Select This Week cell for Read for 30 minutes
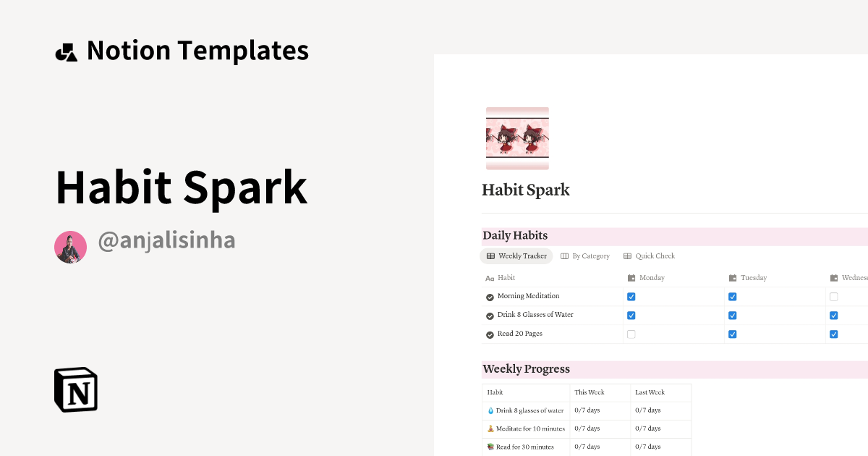 click(x=600, y=447)
